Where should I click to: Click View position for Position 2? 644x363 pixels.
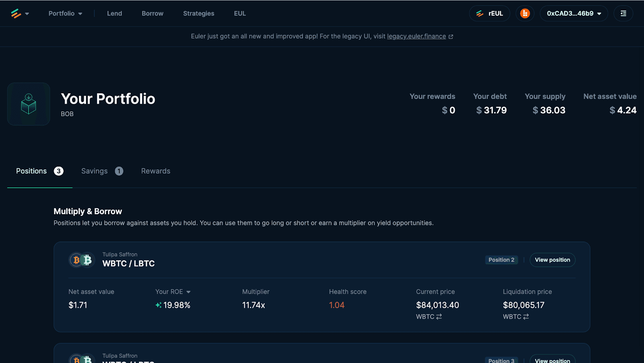point(552,260)
